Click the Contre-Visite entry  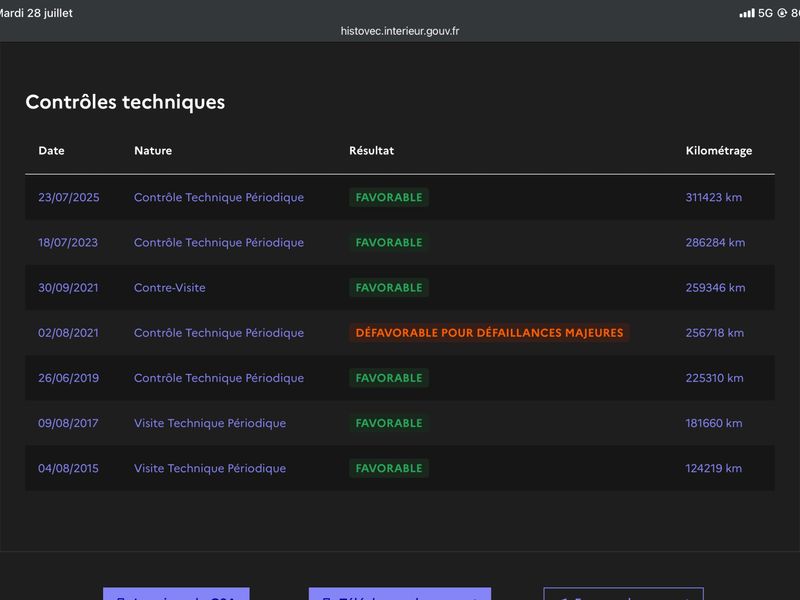(169, 288)
